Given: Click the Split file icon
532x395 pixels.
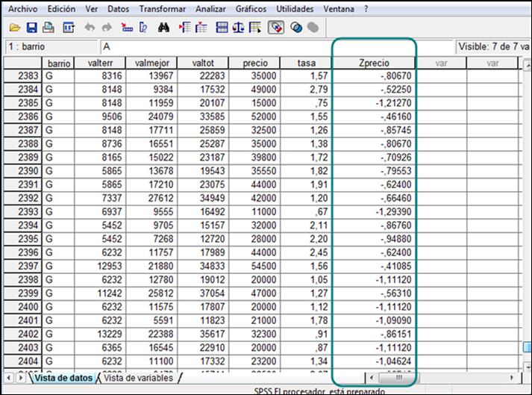Looking at the screenshot, I should click(x=222, y=28).
